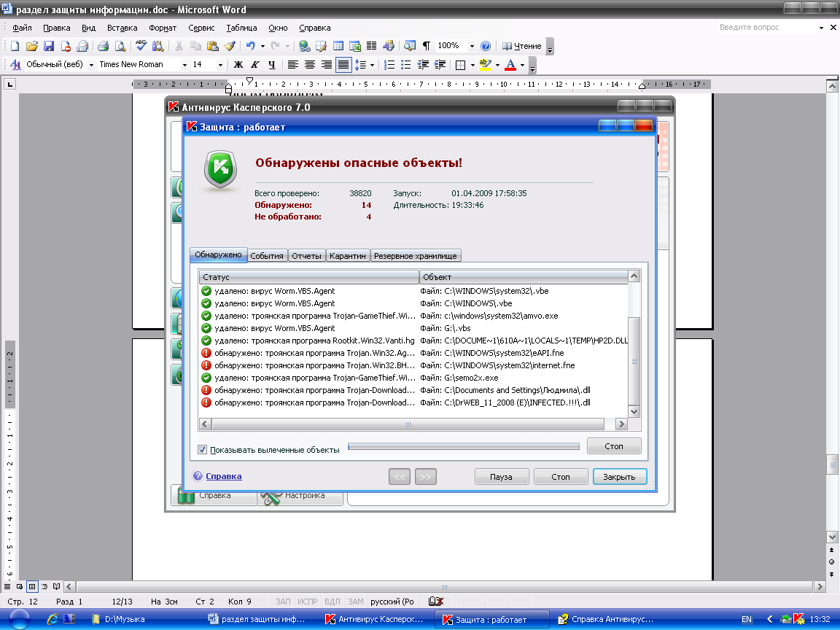Viewport: 840px width, 630px height.
Task: Select the row for amvo.exe
Action: click(413, 316)
